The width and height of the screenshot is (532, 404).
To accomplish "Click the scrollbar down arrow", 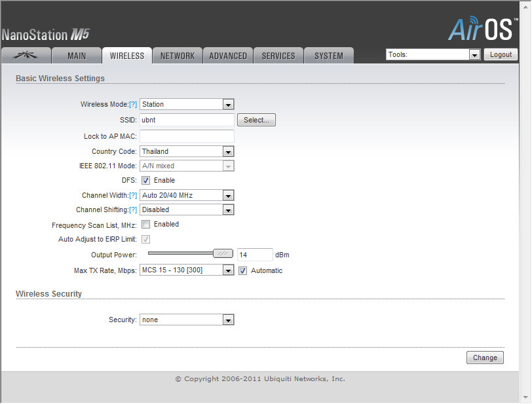I will point(525,397).
